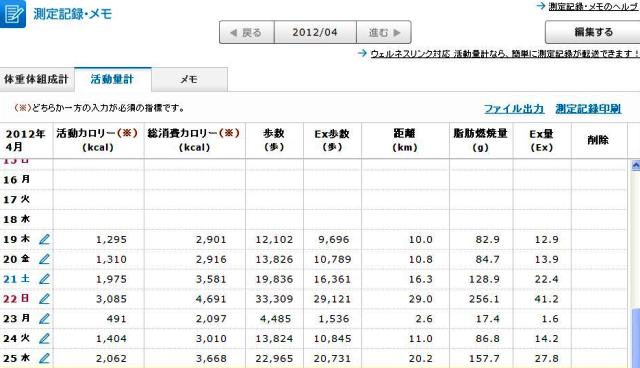Click the 歩数 column header
Screen dimensions: 640x368
tap(274, 140)
